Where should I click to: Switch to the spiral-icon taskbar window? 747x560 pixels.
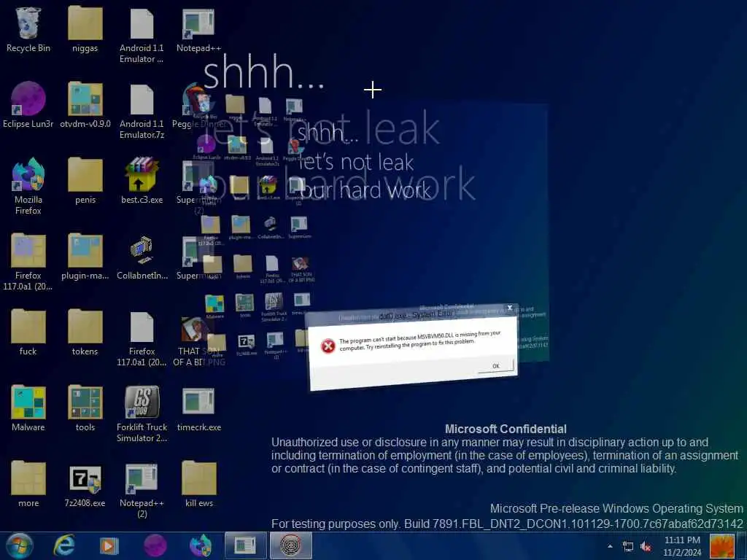tap(290, 545)
